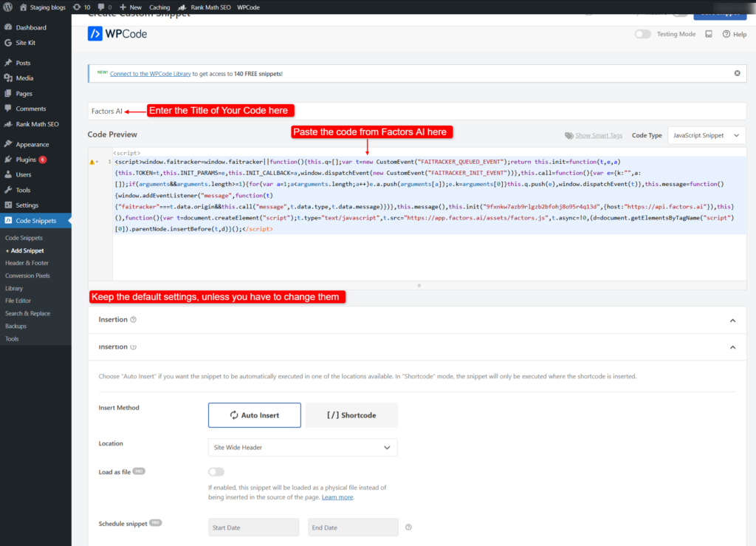Click the snippet title field Factors AI
The width and height of the screenshot is (756, 546).
point(417,112)
